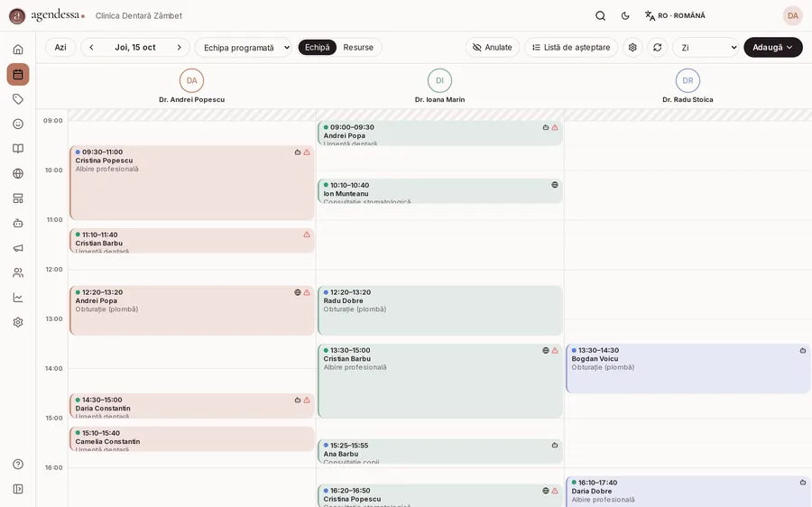Click Dr. Andrei Popescu's DA avatar
Image resolution: width=812 pixels, height=507 pixels.
click(191, 80)
